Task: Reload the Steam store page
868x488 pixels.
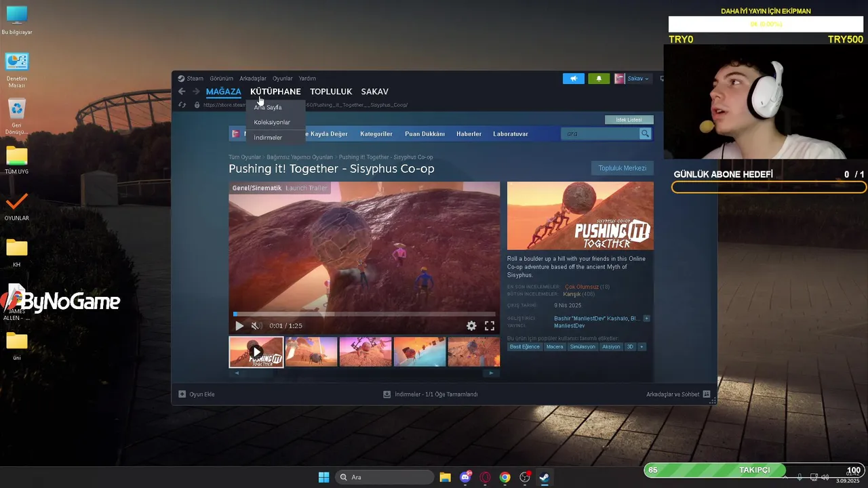Action: click(182, 105)
